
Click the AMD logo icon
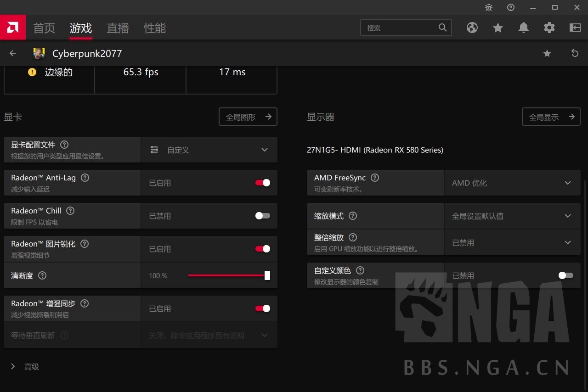(12, 28)
